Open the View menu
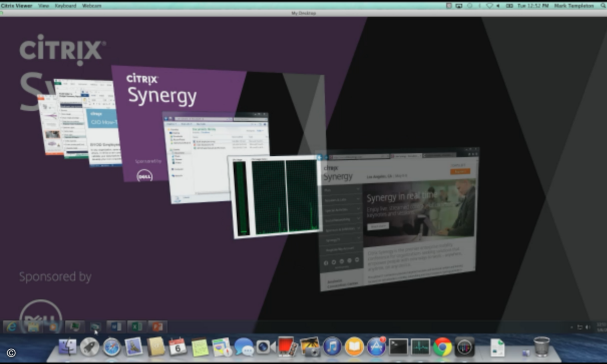Screen dimensions: 607x364 pos(44,6)
